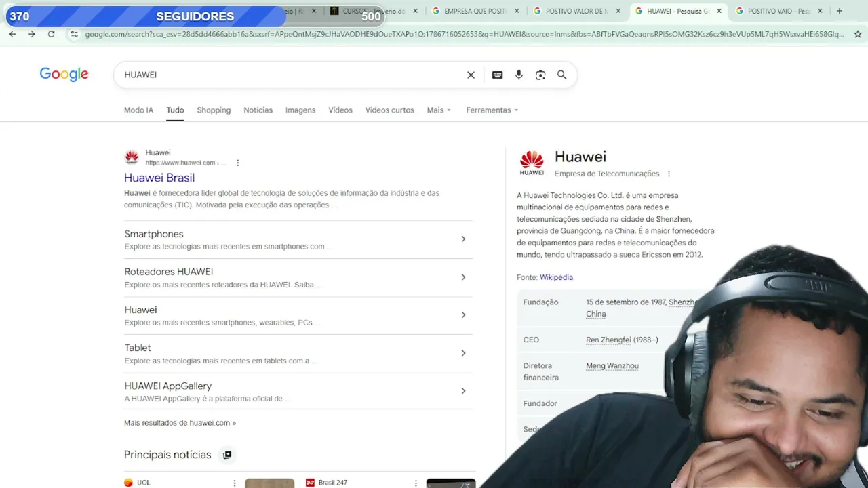This screenshot has height=488, width=868.
Task: Click the Huawei favicon in first result
Action: coord(132,158)
